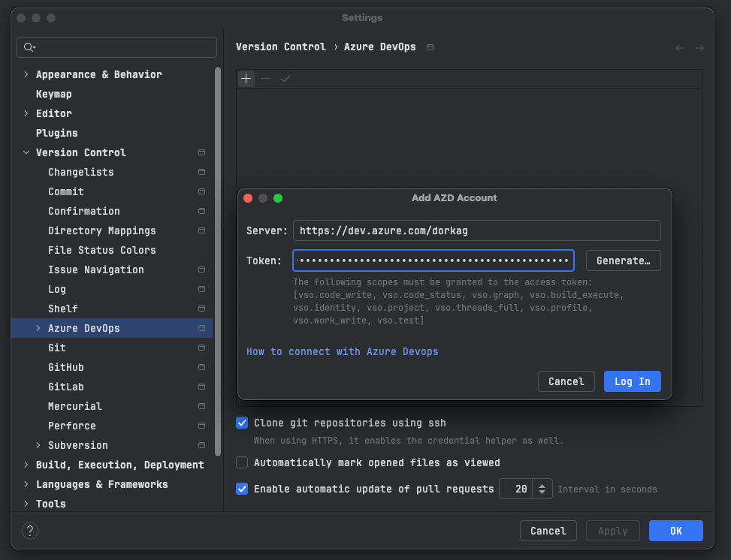
Task: Click Version Control in the breadcrumb
Action: click(x=281, y=47)
